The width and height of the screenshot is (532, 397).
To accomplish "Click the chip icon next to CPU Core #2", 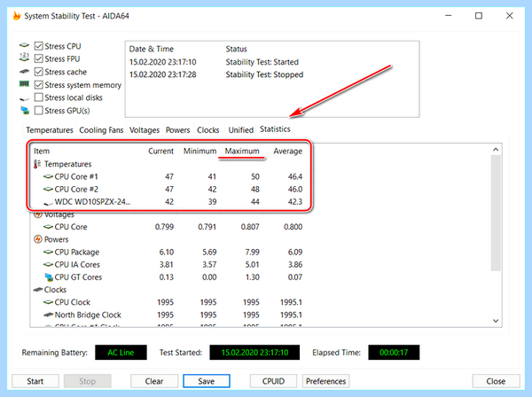I will tap(48, 189).
